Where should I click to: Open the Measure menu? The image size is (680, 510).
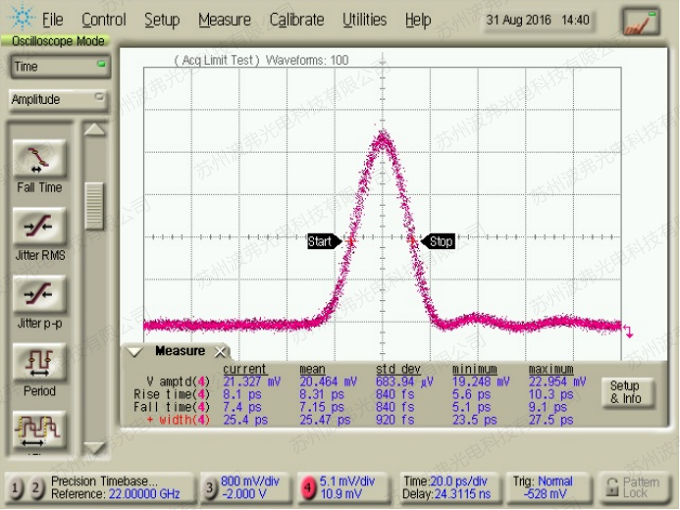tap(224, 20)
